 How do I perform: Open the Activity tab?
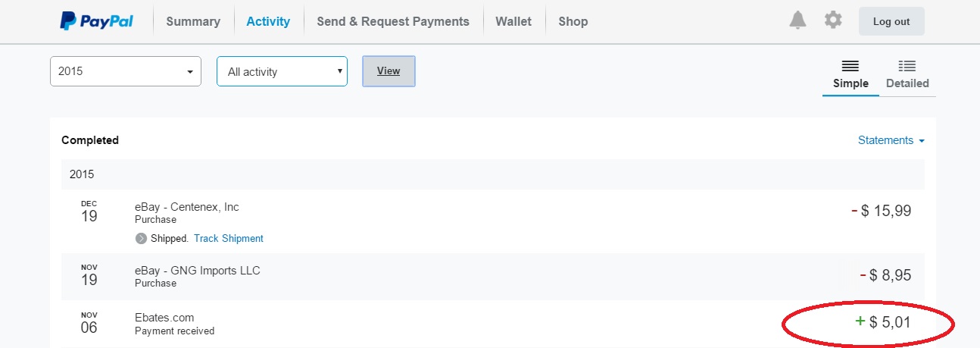[x=268, y=21]
